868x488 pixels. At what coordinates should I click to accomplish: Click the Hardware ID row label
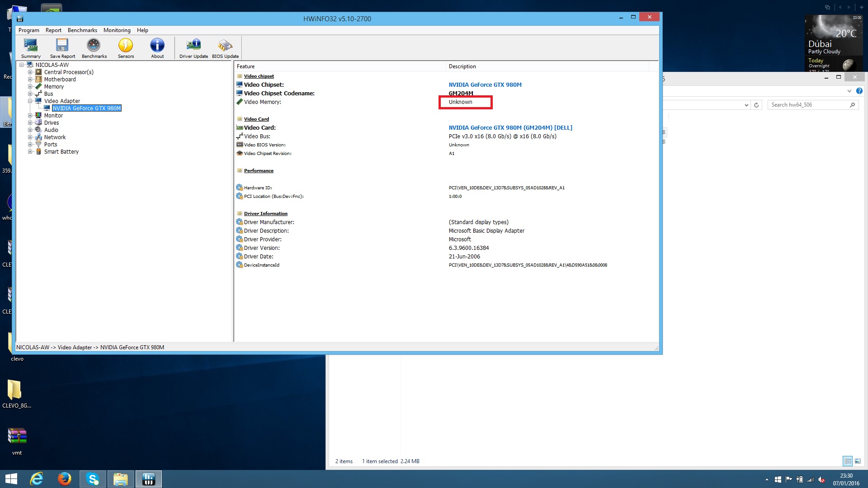258,188
